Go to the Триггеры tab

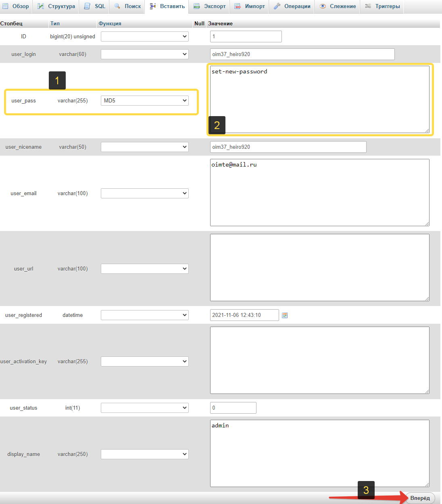(382, 6)
